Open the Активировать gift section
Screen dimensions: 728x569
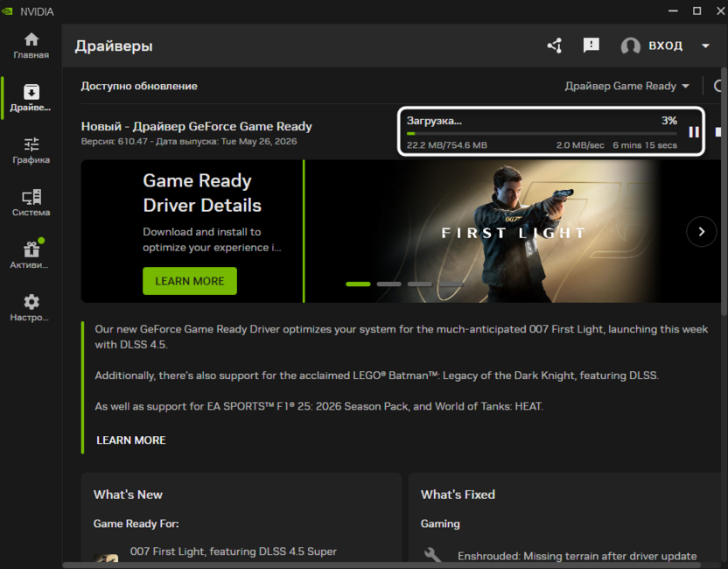click(31, 256)
